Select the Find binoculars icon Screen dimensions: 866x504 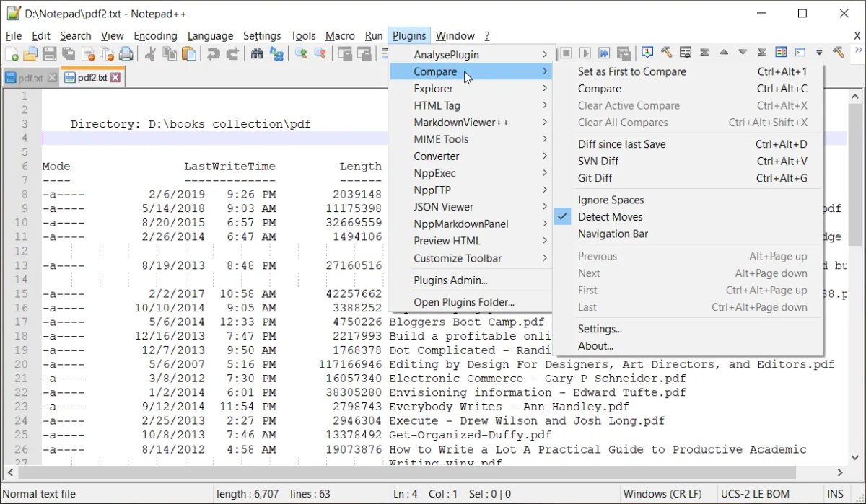256,53
